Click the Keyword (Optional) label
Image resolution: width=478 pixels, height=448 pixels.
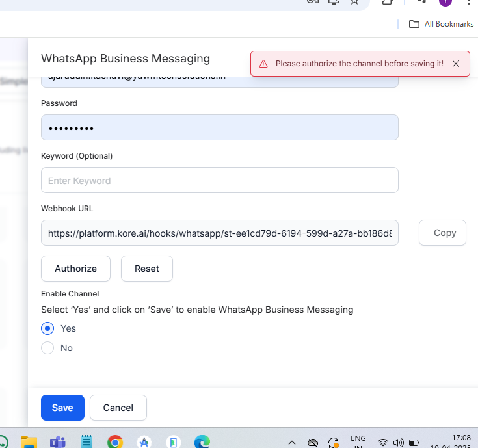click(77, 156)
